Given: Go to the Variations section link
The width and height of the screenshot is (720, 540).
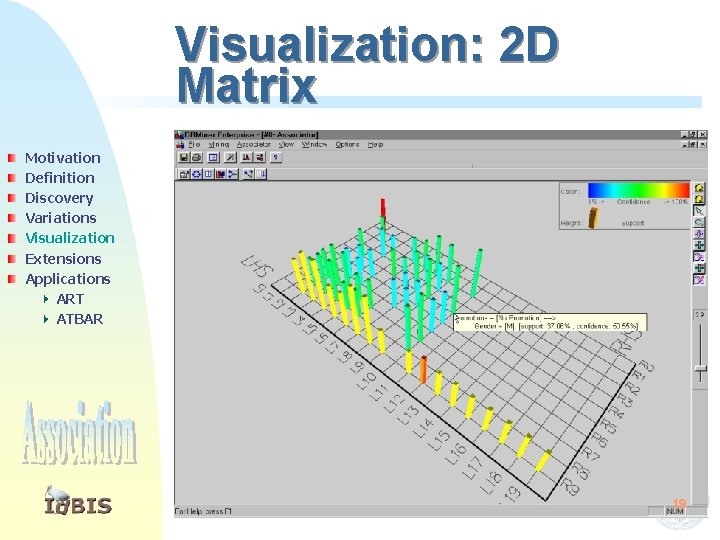Looking at the screenshot, I should click(61, 218).
